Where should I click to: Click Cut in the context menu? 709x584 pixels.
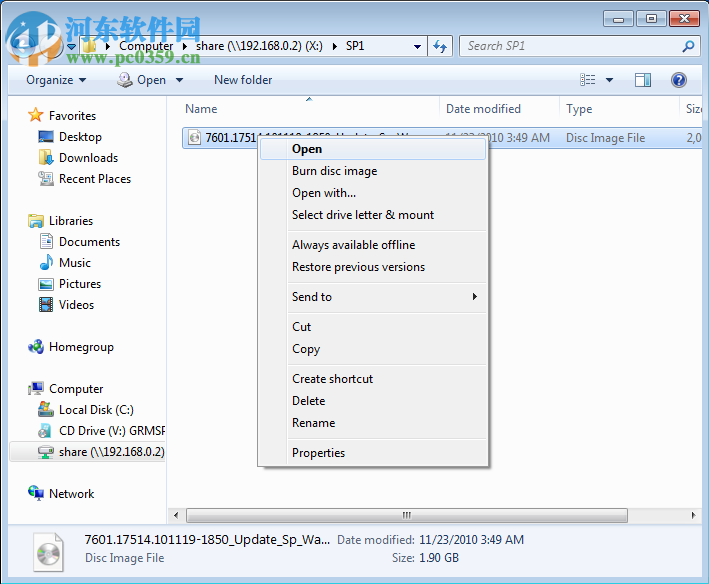373,327
